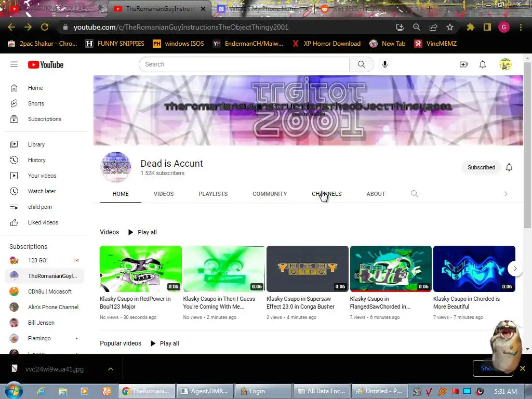
Task: Open FUNNY SNIPPIES bookmark
Action: 115,44
